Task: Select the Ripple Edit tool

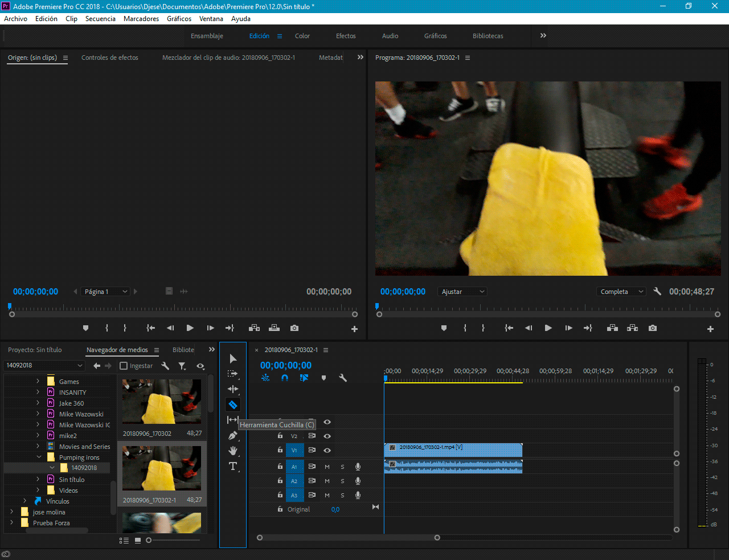Action: (x=233, y=389)
